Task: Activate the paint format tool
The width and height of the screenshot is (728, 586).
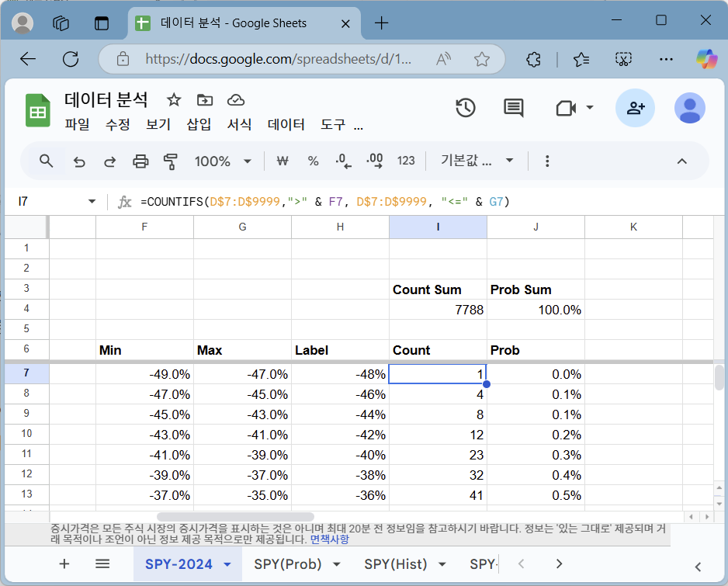Action: (171, 161)
